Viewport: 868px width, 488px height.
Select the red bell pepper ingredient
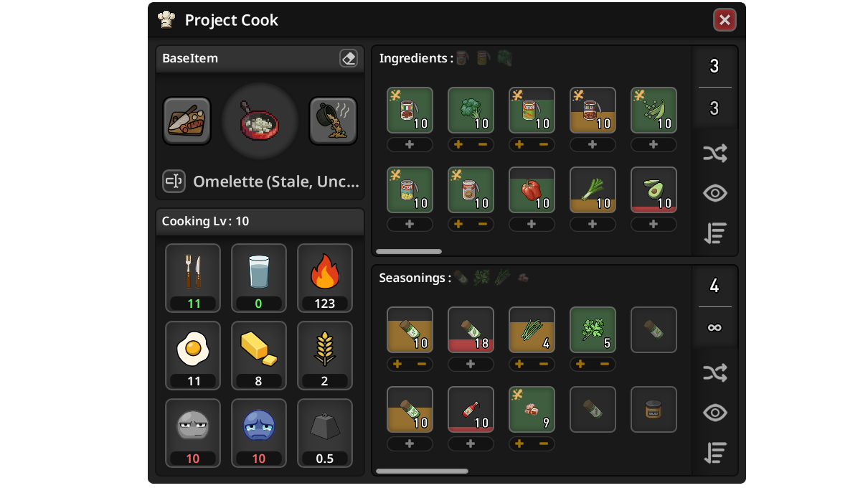pos(532,190)
